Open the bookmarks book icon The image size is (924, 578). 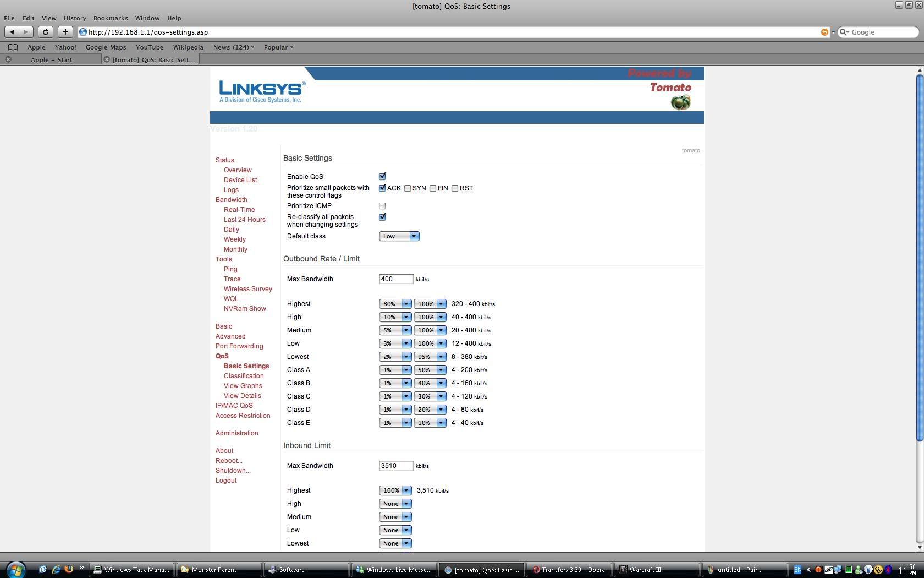(x=13, y=47)
